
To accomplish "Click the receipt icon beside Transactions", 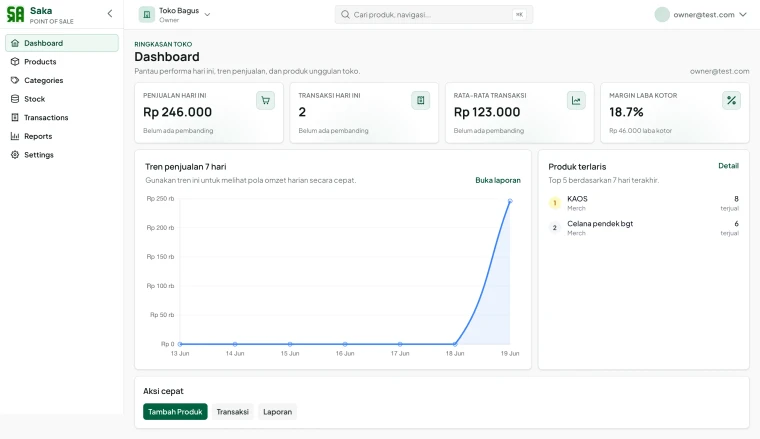I will pyautogui.click(x=15, y=118).
